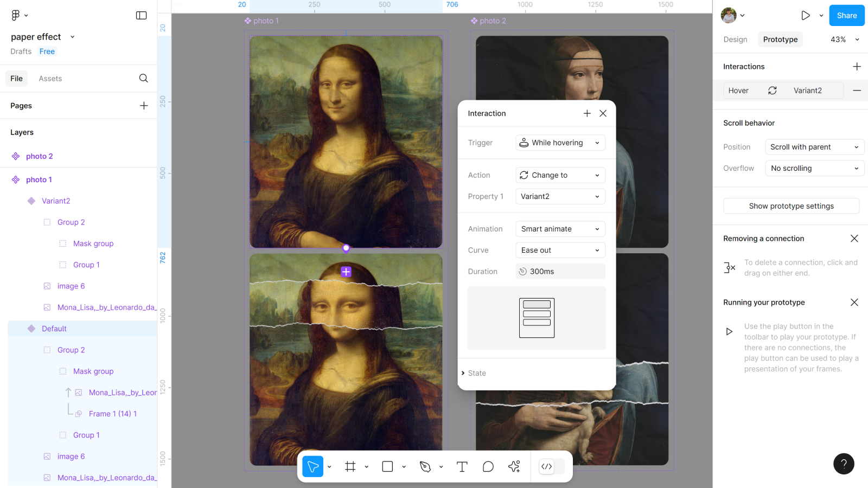Screen dimensions: 868x488
Task: Select the Move tool in the toolbar
Action: (313, 466)
